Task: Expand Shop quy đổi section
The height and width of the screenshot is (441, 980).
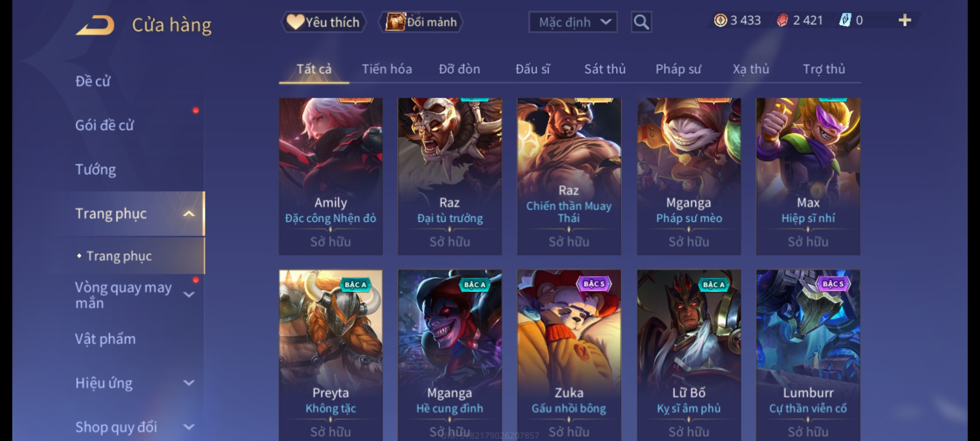Action: [189, 427]
